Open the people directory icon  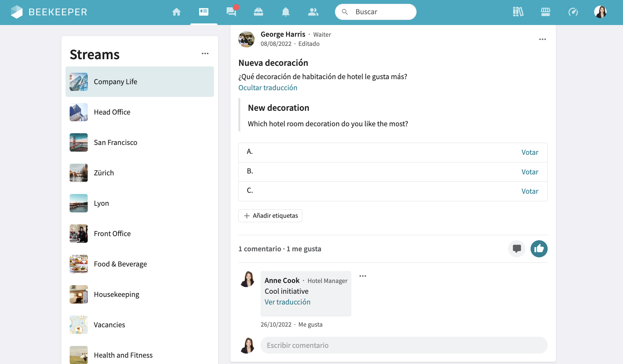(313, 12)
